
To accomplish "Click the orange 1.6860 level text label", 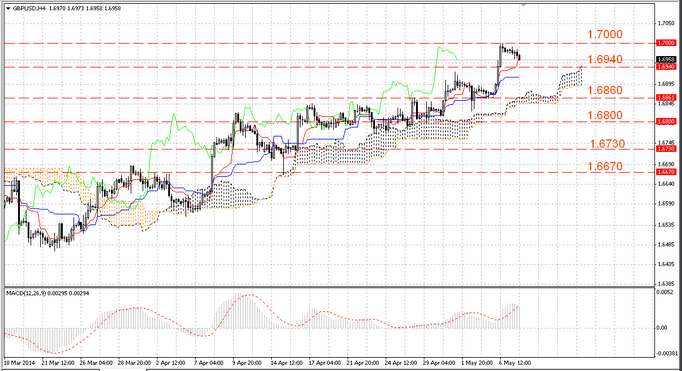I will click(605, 90).
